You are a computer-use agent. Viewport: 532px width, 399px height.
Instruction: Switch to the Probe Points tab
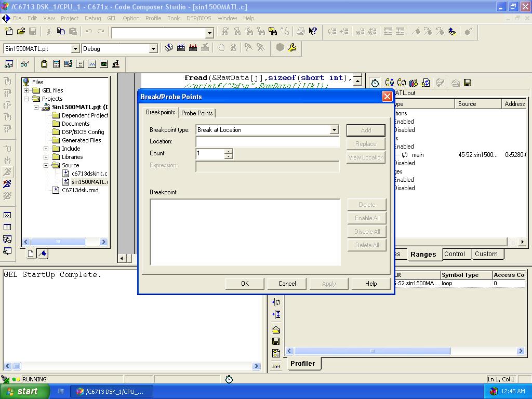click(197, 113)
